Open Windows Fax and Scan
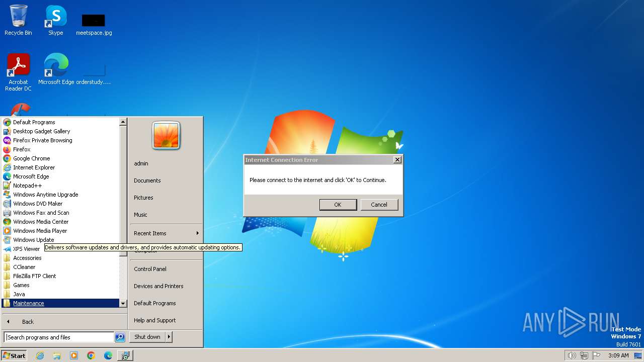This screenshot has height=362, width=644. 60,213
